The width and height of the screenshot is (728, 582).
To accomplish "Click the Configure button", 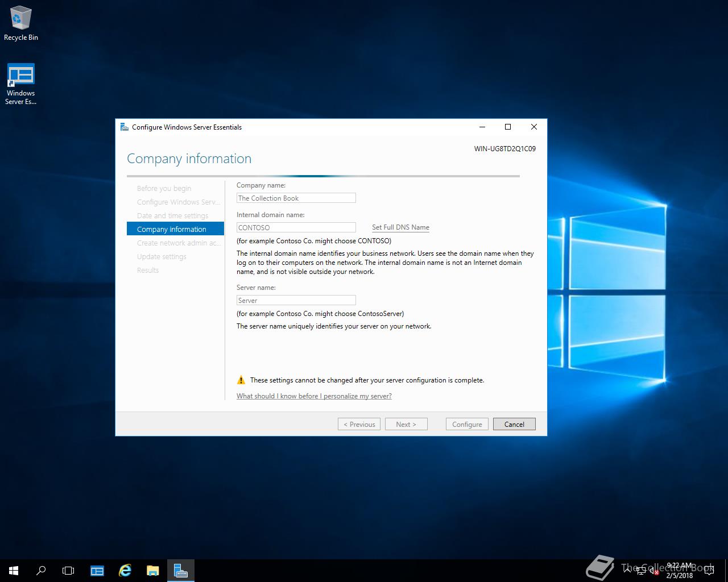I will coord(467,424).
